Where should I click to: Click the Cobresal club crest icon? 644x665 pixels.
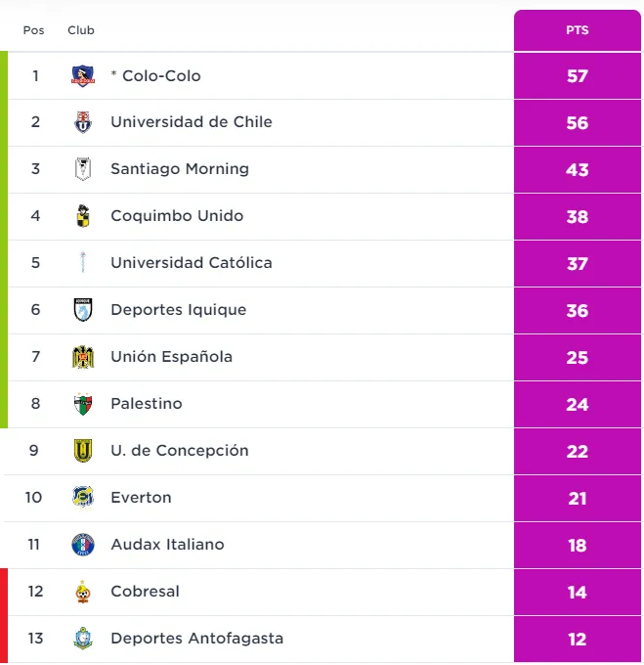pyautogui.click(x=83, y=592)
